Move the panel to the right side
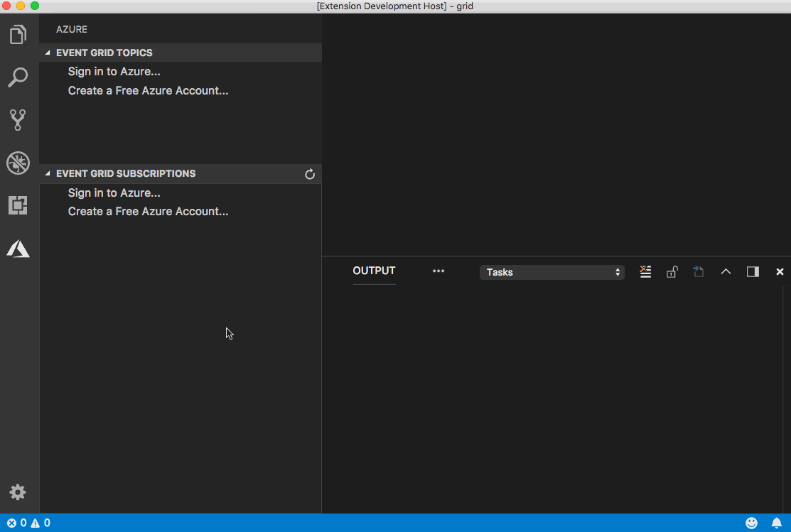 click(753, 272)
